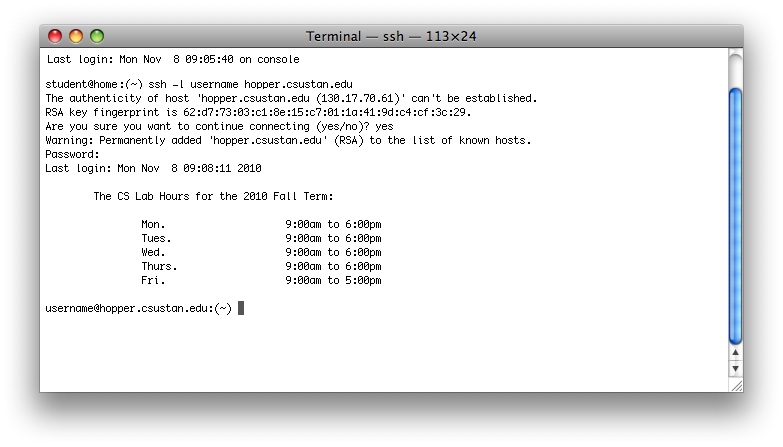Zoom the window with the green button

pyautogui.click(x=97, y=36)
